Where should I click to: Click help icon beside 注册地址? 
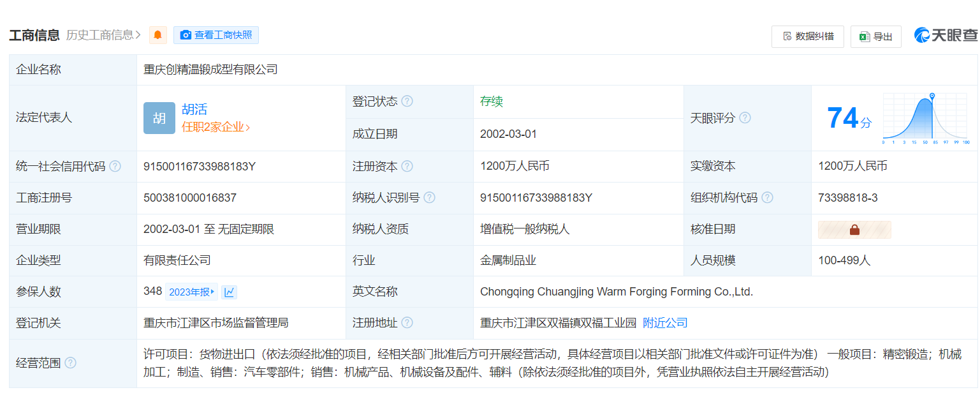pyautogui.click(x=407, y=323)
